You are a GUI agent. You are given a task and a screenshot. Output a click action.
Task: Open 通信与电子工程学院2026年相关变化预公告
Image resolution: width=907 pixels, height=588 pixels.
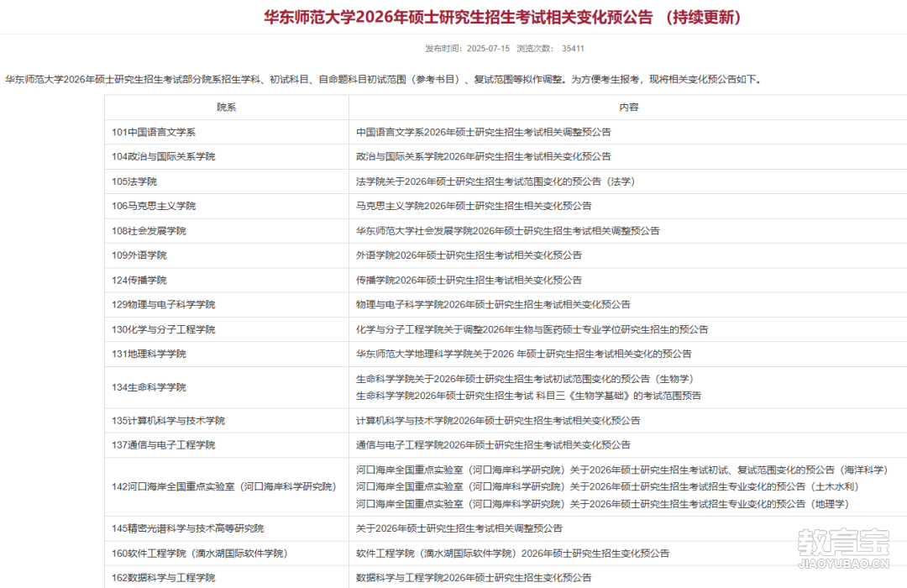[x=493, y=444]
